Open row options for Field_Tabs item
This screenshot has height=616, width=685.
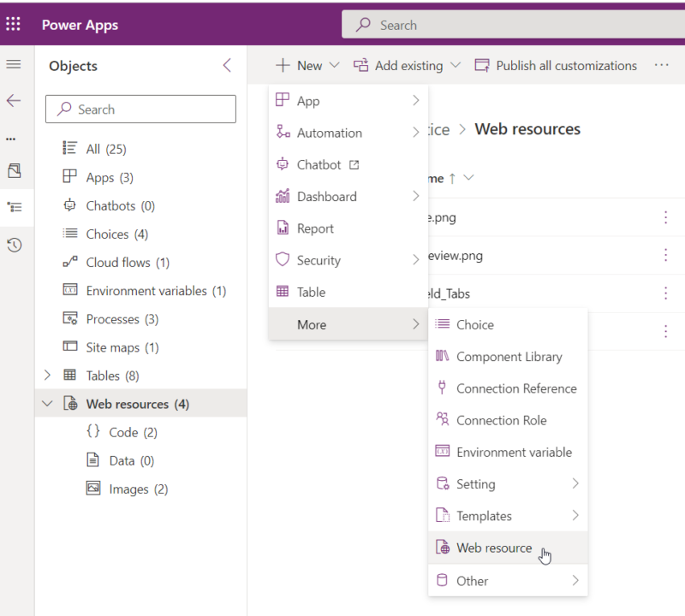(665, 293)
